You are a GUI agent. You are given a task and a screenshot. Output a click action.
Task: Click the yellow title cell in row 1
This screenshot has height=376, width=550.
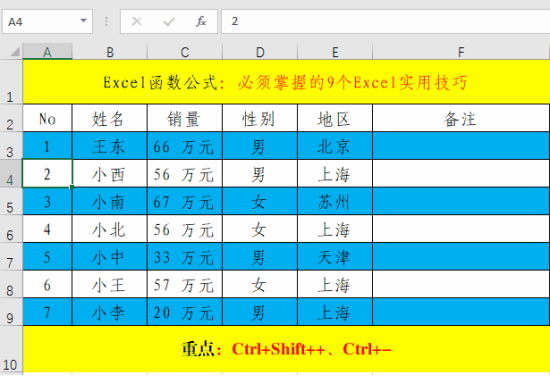click(x=286, y=82)
